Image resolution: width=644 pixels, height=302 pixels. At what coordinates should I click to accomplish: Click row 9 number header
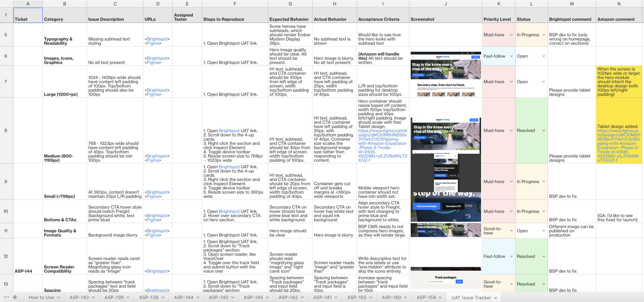6,182
